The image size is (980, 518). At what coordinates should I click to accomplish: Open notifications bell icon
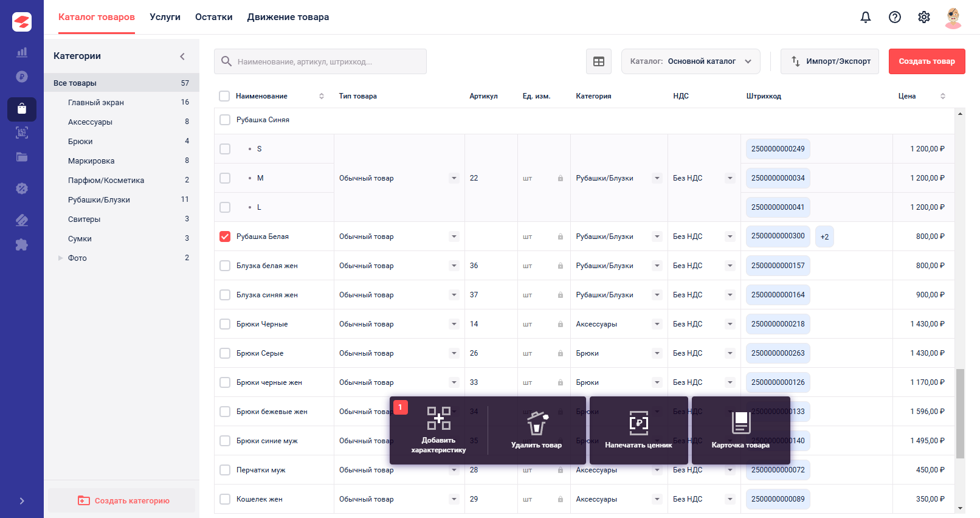866,17
